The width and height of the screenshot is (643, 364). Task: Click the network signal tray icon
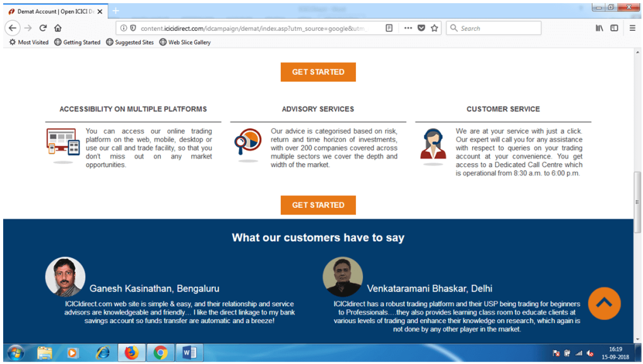point(578,353)
